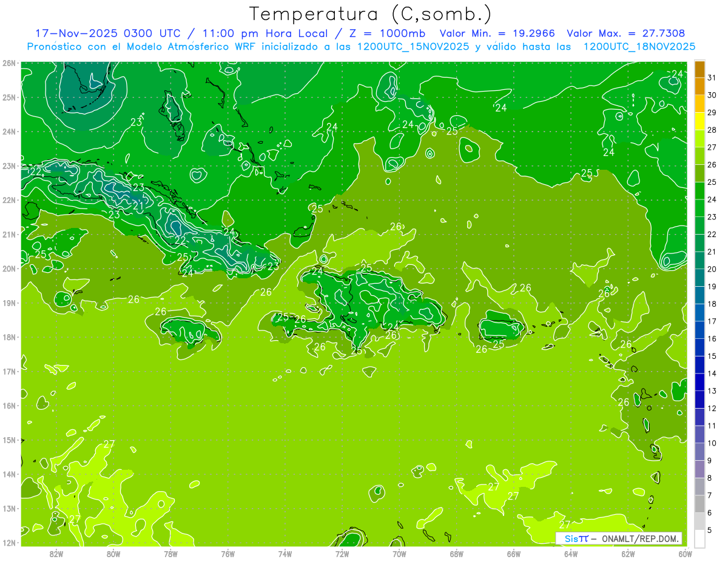Viewport: 728px width, 562px height.
Task: Pick the yellow legend swatch between 28 and 29
Action: pos(700,121)
